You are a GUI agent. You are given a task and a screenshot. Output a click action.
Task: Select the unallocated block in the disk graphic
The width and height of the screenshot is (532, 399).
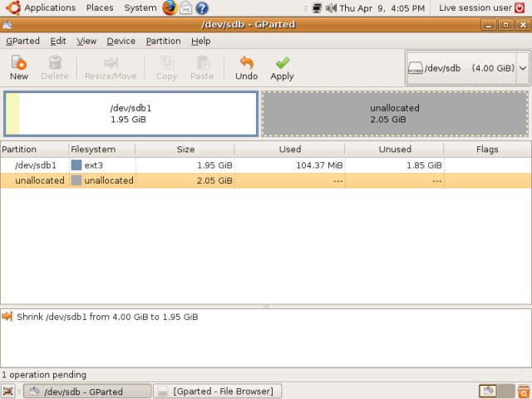click(x=395, y=114)
